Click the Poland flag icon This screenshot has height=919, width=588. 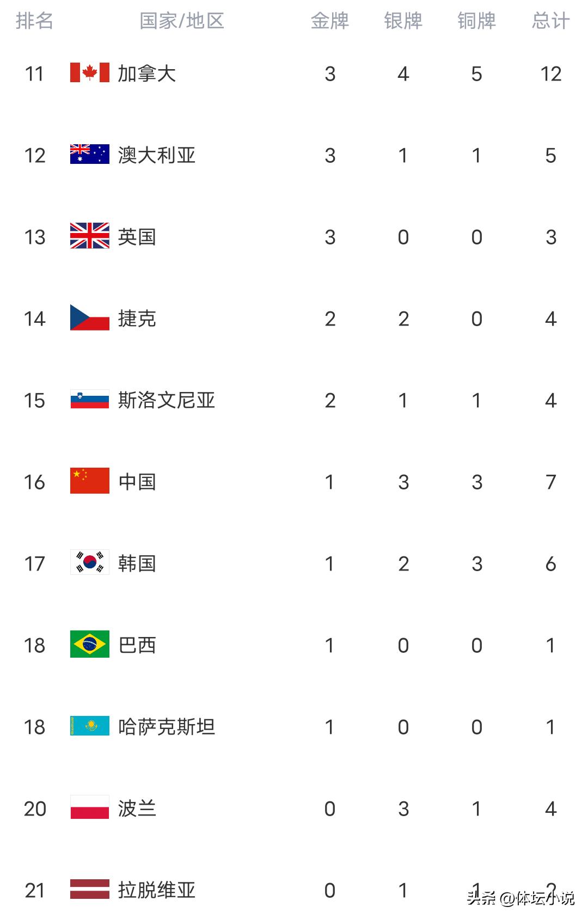pos(90,808)
